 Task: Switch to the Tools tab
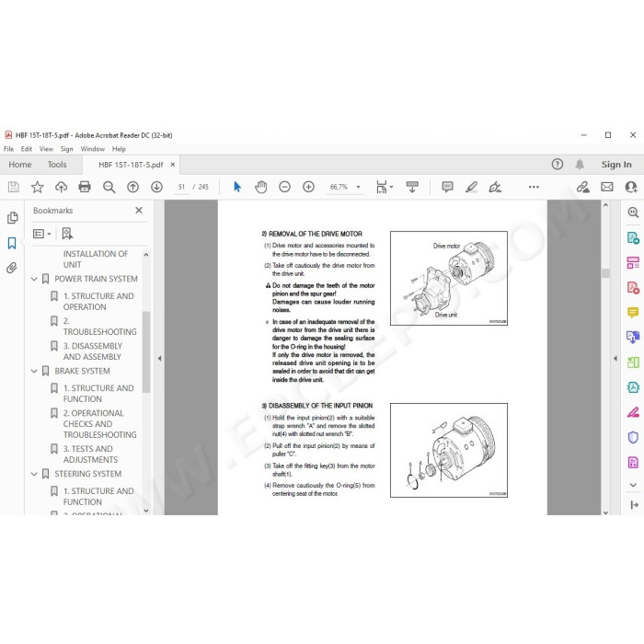(57, 165)
